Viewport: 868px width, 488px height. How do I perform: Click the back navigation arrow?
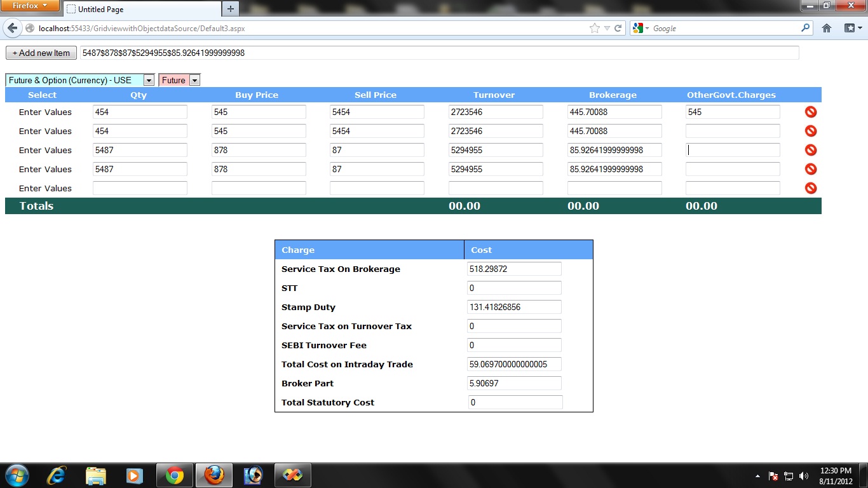pyautogui.click(x=12, y=28)
